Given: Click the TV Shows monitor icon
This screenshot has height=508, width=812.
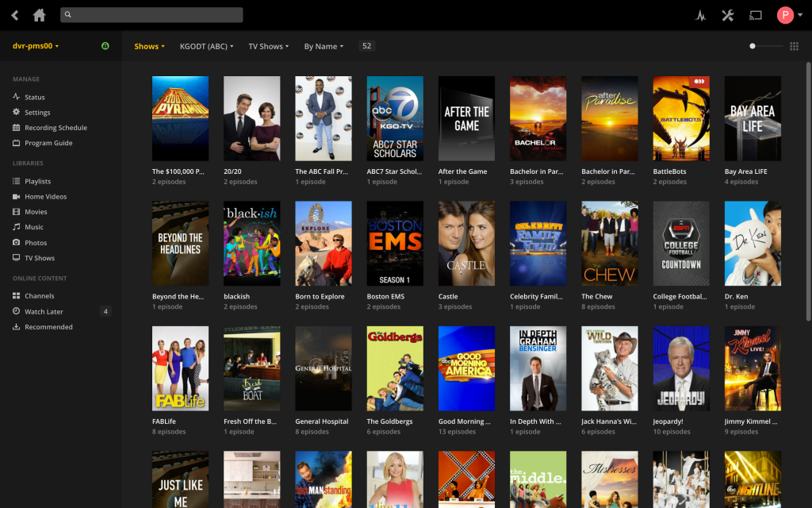Looking at the screenshot, I should [16, 258].
